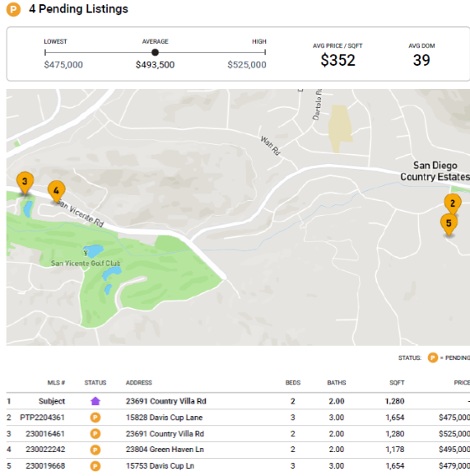This screenshot has height=476, width=470.
Task: Click the average price $493,500
Action: 155,65
